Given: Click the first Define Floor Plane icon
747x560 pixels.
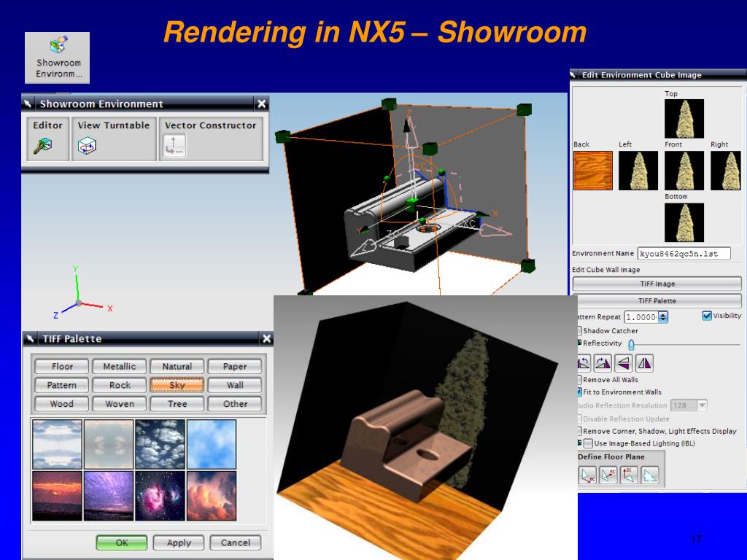Looking at the screenshot, I should click(x=587, y=475).
